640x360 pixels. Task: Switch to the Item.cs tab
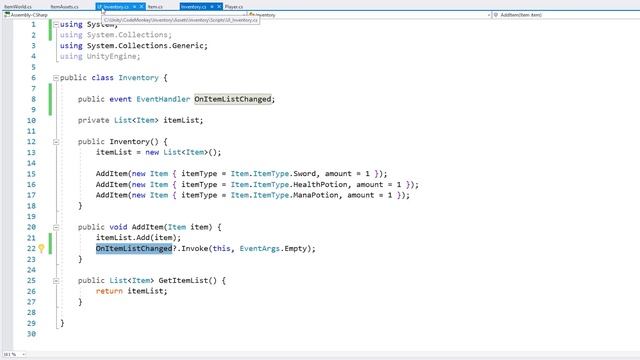(155, 7)
